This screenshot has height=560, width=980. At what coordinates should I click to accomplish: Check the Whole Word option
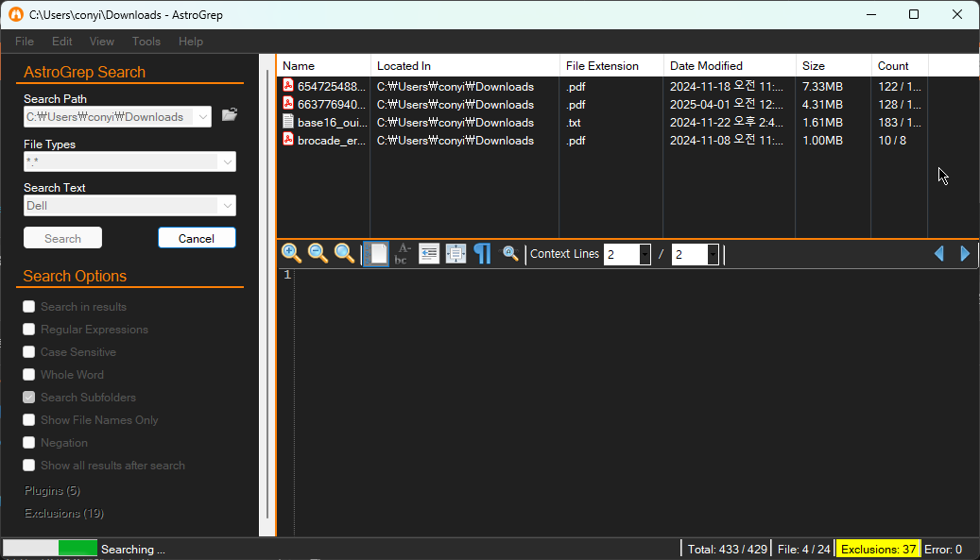[28, 375]
